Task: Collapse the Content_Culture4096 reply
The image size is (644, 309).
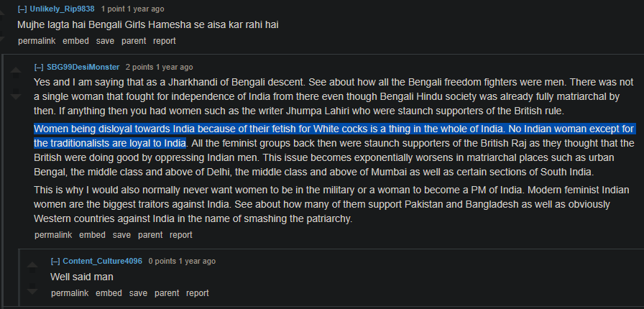Action: 55,261
